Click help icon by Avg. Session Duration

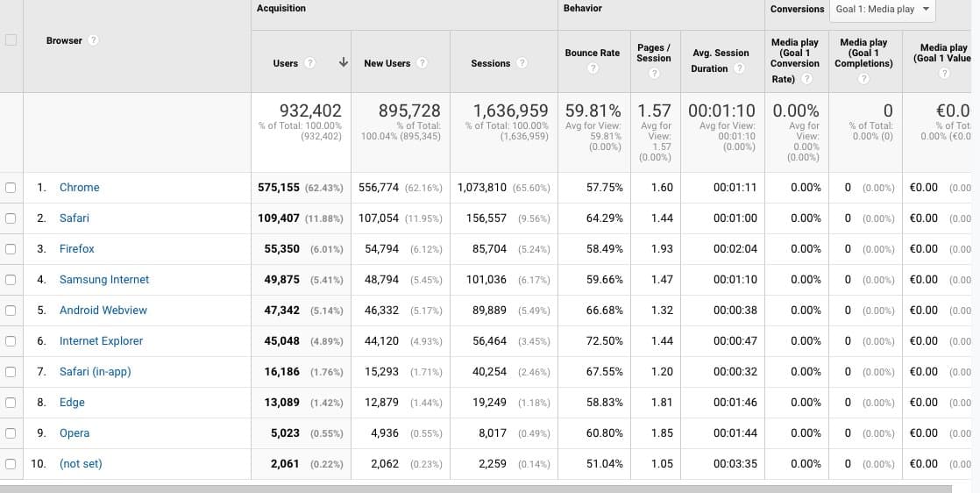(x=739, y=68)
